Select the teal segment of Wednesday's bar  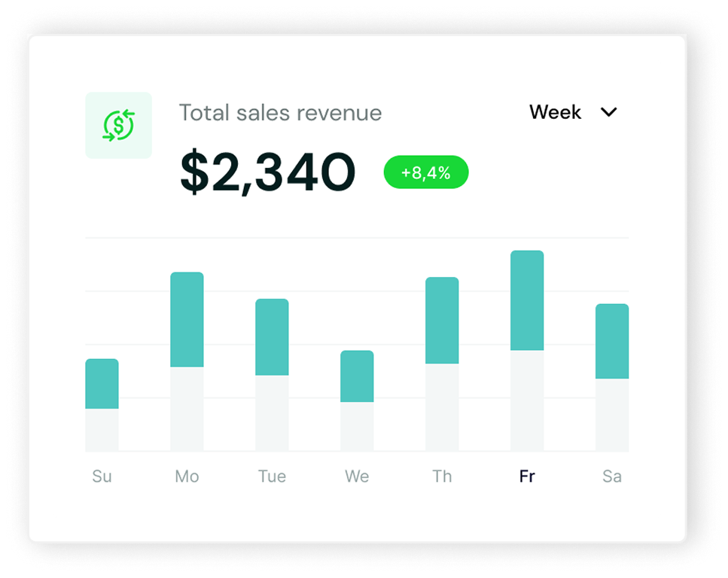point(357,376)
